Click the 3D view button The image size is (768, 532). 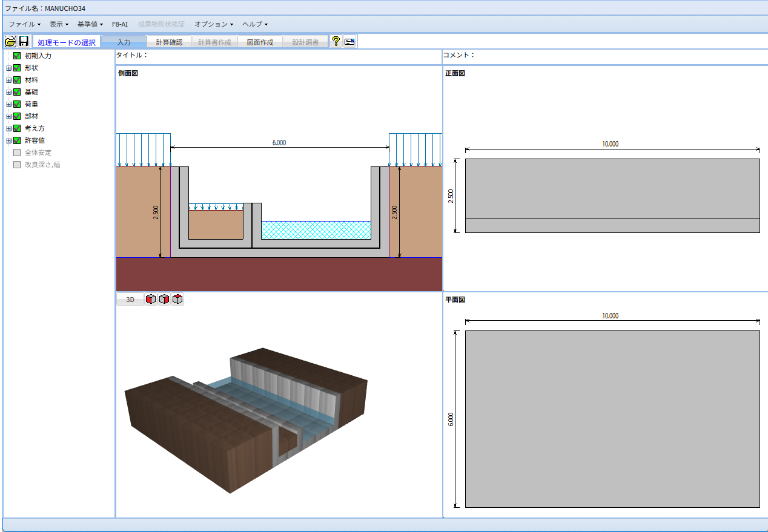click(x=130, y=300)
